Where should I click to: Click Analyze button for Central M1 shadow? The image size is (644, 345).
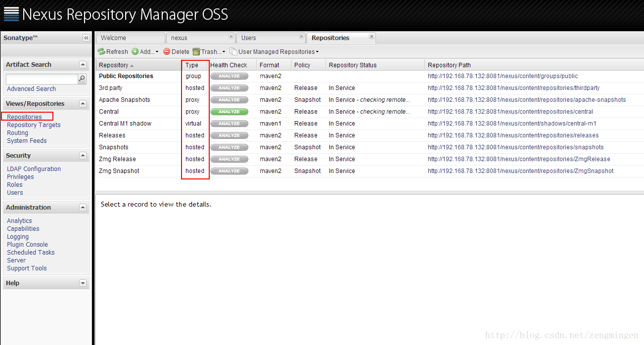pyautogui.click(x=229, y=124)
